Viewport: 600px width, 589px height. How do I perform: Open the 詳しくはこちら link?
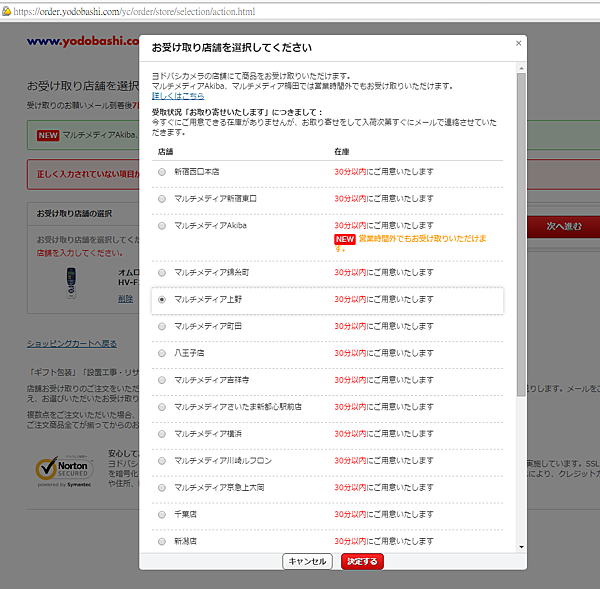[x=178, y=96]
